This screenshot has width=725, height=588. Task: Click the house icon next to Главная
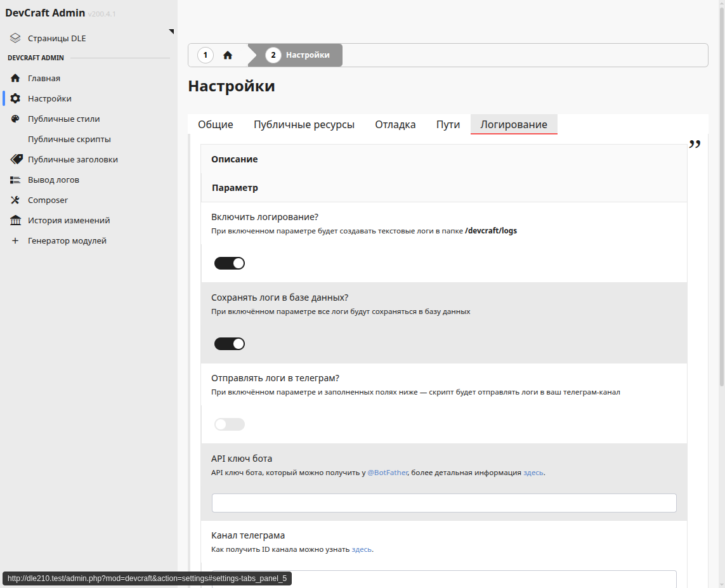click(15, 78)
